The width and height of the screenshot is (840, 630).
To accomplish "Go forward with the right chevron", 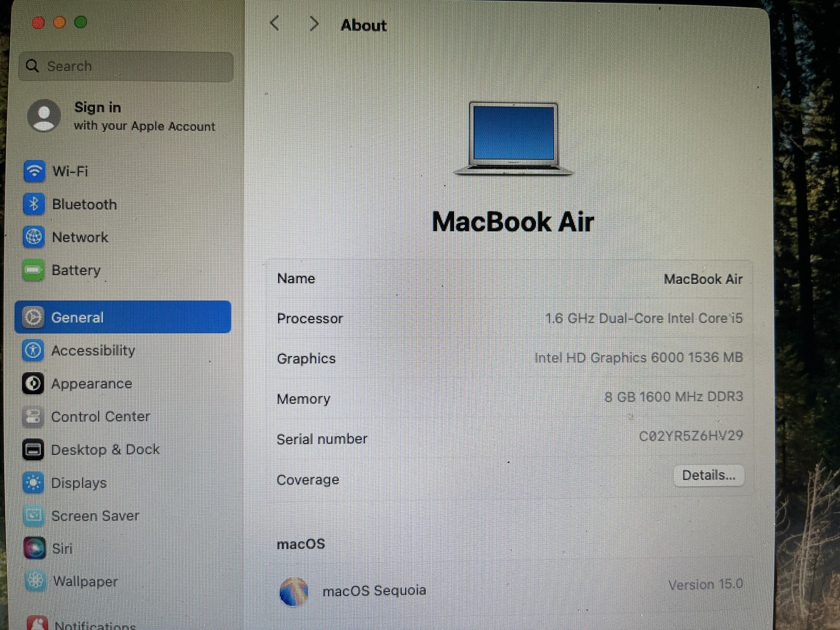I will click(x=314, y=24).
